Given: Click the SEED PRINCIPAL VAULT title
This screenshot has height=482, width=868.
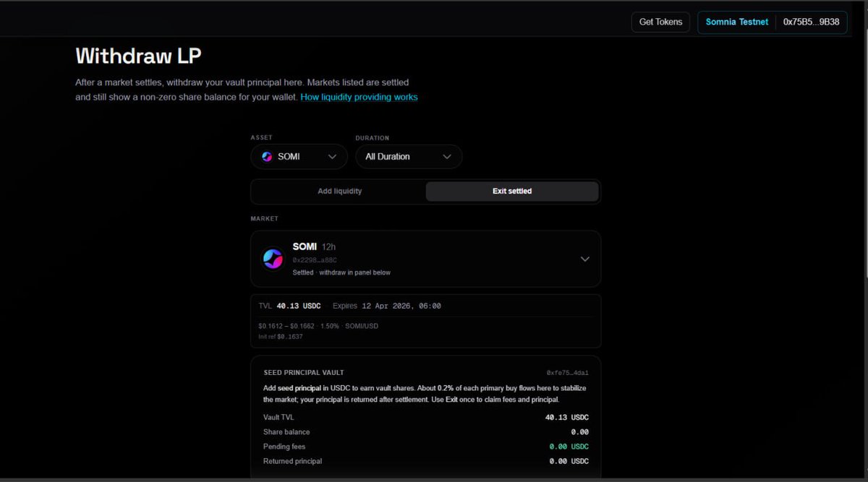Looking at the screenshot, I should [x=304, y=373].
